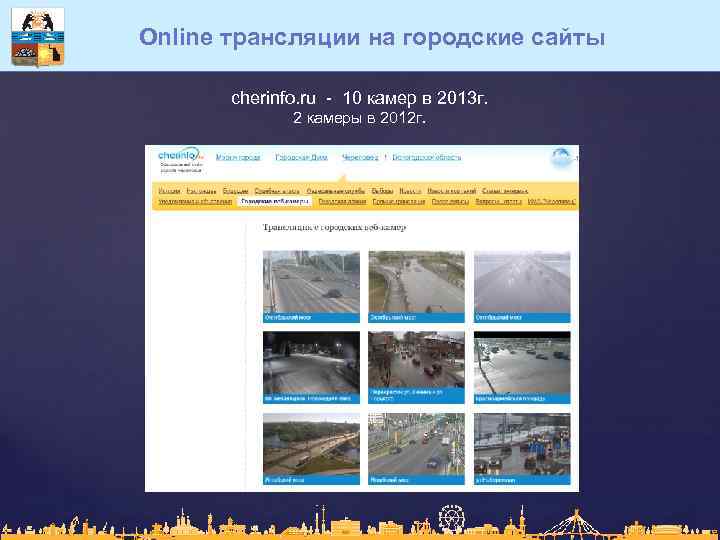Open the wet square camera with parked cars
Viewport: 720px width, 540px height.
(x=522, y=367)
